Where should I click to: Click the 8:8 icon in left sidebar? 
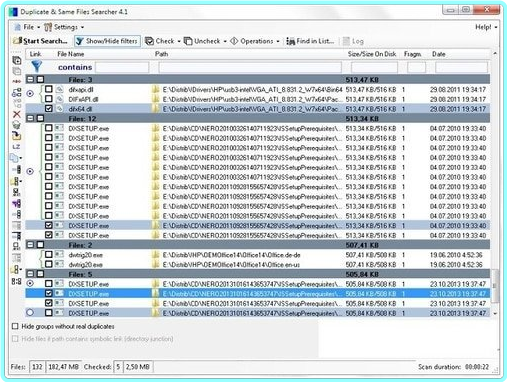click(x=16, y=282)
